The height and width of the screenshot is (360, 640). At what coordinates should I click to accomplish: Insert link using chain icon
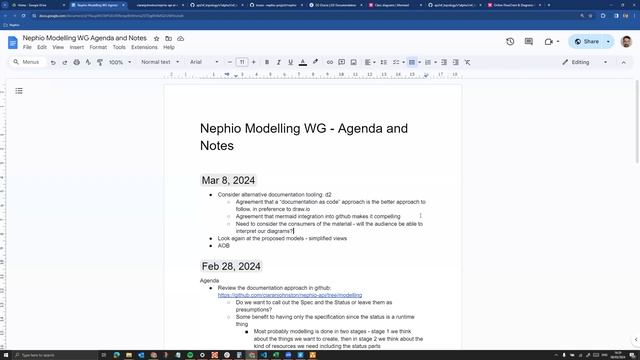click(329, 62)
